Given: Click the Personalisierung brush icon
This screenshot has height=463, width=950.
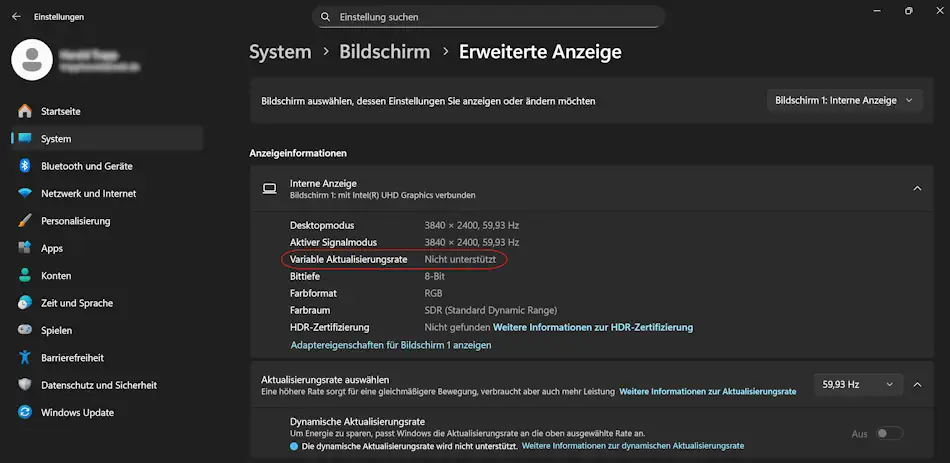Looking at the screenshot, I should click(25, 221).
